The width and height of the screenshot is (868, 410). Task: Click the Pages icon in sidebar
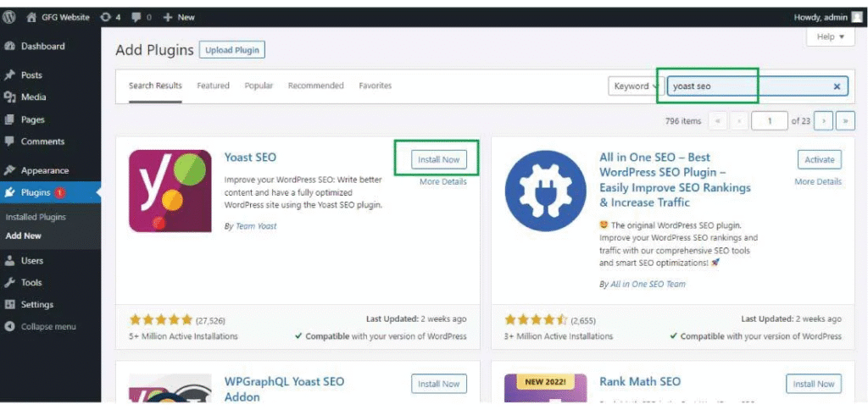[x=9, y=119]
